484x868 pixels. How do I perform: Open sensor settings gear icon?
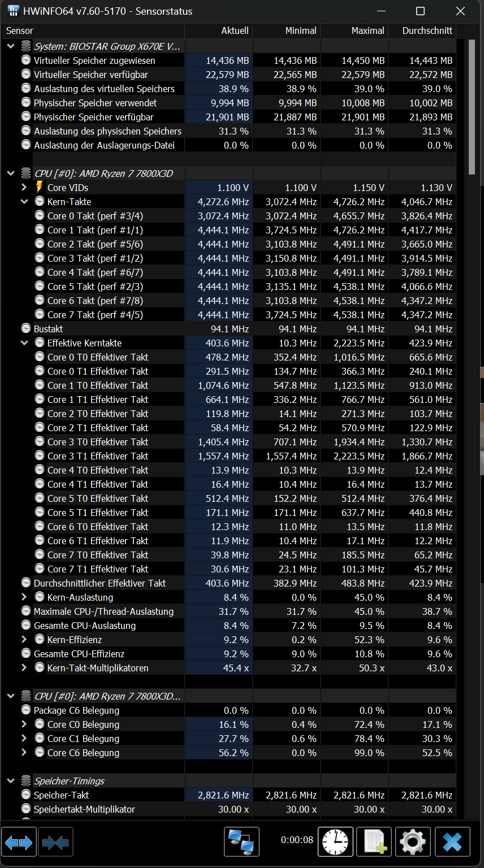413,843
